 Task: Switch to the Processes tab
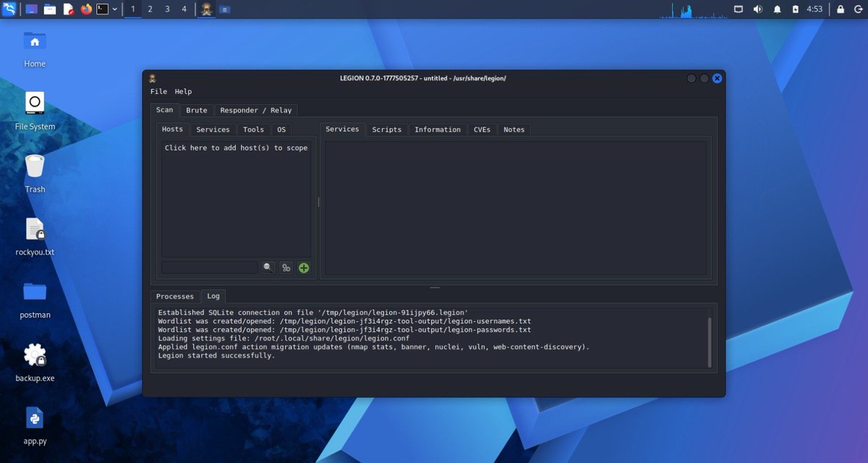(175, 297)
